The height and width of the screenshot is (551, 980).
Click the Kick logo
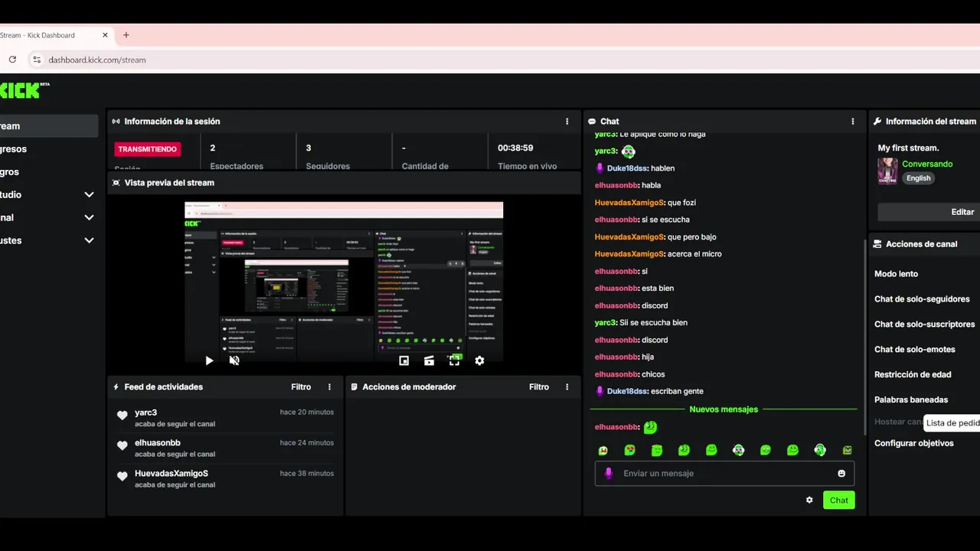pyautogui.click(x=24, y=90)
